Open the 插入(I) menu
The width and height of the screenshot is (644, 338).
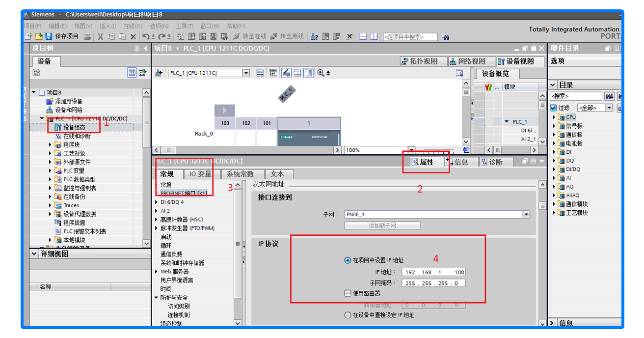107,26
